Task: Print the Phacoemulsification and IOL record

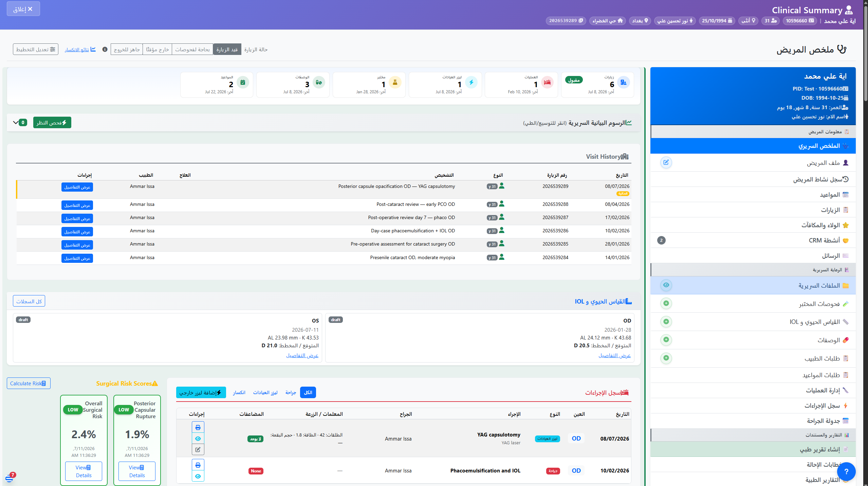Action: coord(198,465)
